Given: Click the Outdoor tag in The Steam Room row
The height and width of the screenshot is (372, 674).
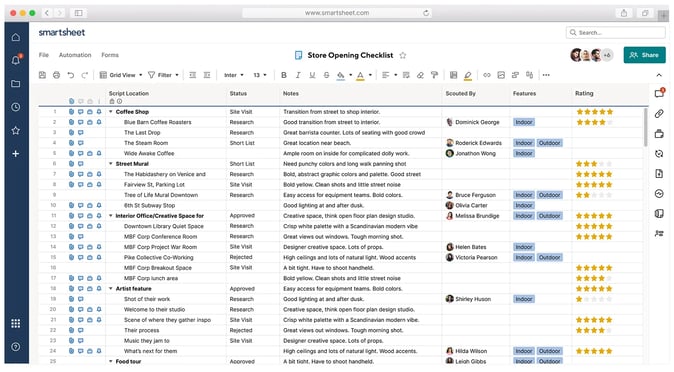Looking at the screenshot, I should [549, 143].
